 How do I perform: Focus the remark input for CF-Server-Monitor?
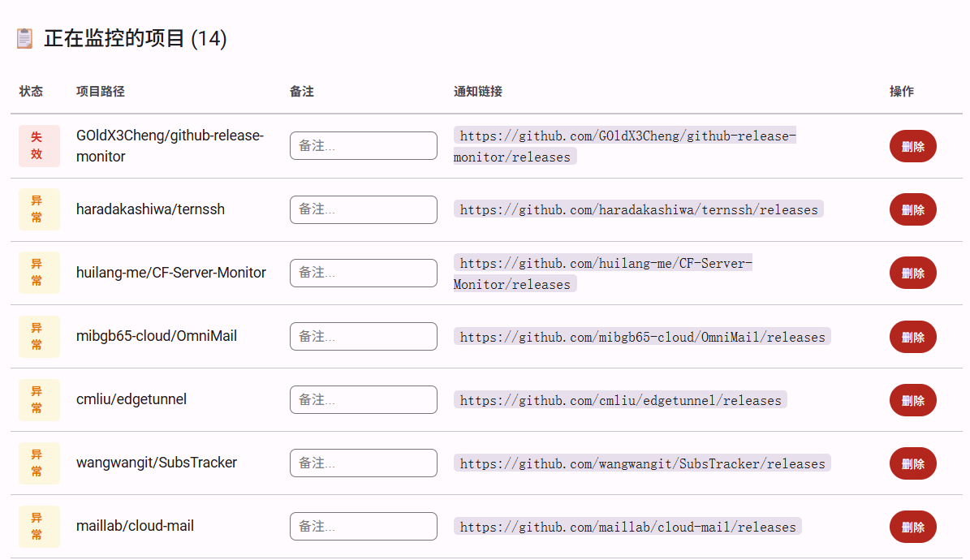(x=363, y=273)
